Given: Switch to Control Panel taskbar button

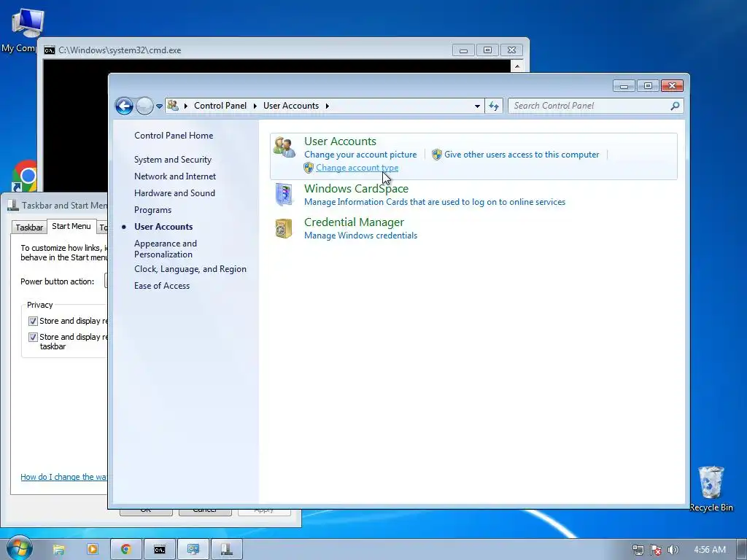Looking at the screenshot, I should click(193, 550).
